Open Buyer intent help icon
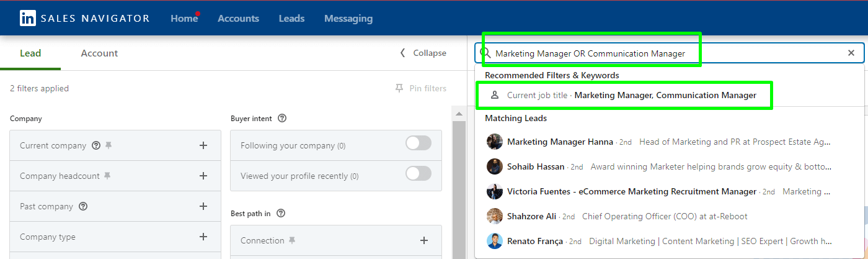The width and height of the screenshot is (868, 259). [282, 118]
